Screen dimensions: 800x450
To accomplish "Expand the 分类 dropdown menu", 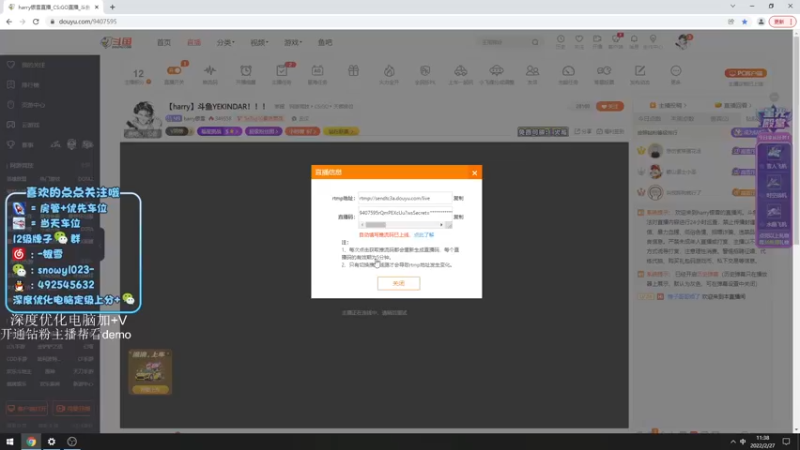I will pos(226,42).
